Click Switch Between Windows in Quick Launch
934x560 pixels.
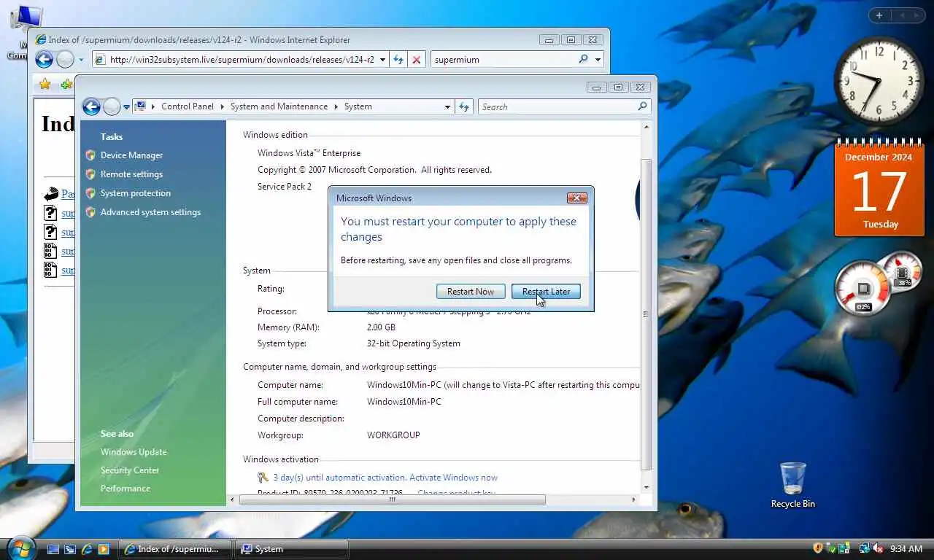(x=70, y=549)
